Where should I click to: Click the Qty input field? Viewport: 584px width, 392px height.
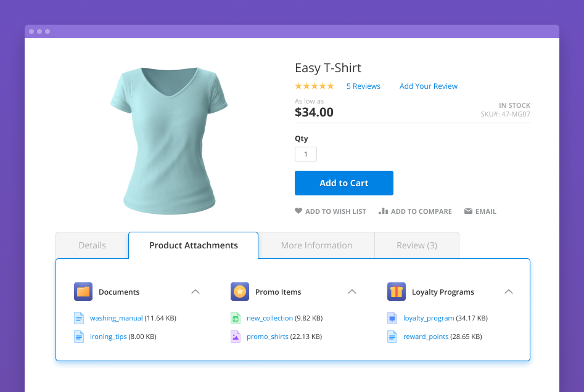pyautogui.click(x=306, y=154)
